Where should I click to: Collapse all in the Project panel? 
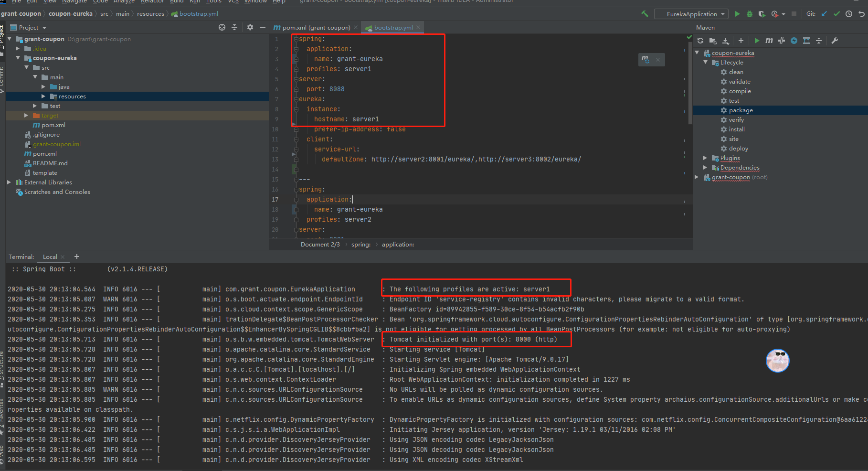tap(234, 27)
